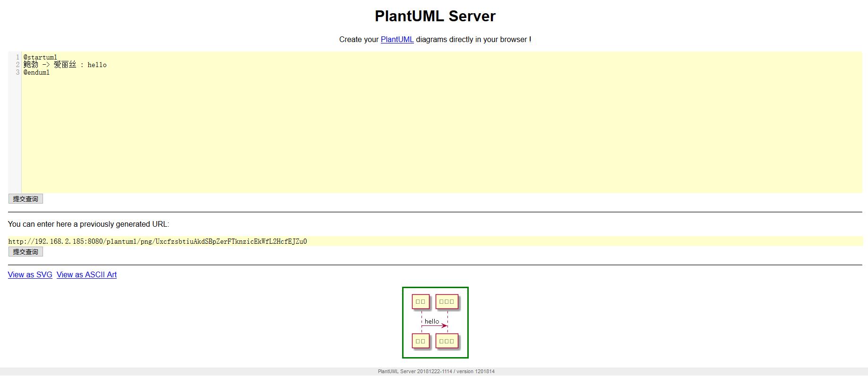Place cursor on the @enduml line

pyautogui.click(x=37, y=72)
